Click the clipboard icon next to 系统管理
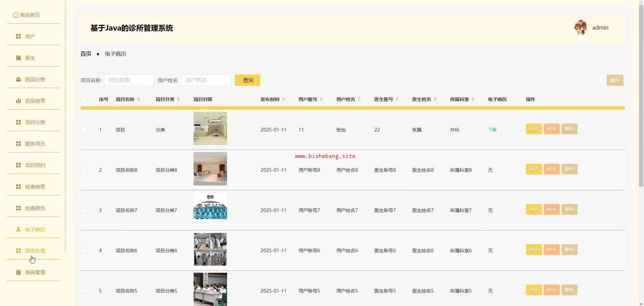 pyautogui.click(x=18, y=272)
